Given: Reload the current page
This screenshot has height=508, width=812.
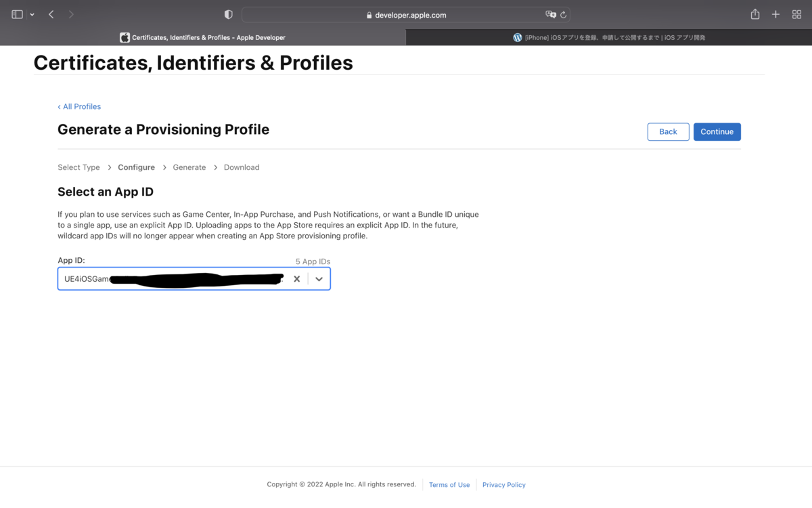Looking at the screenshot, I should 563,14.
